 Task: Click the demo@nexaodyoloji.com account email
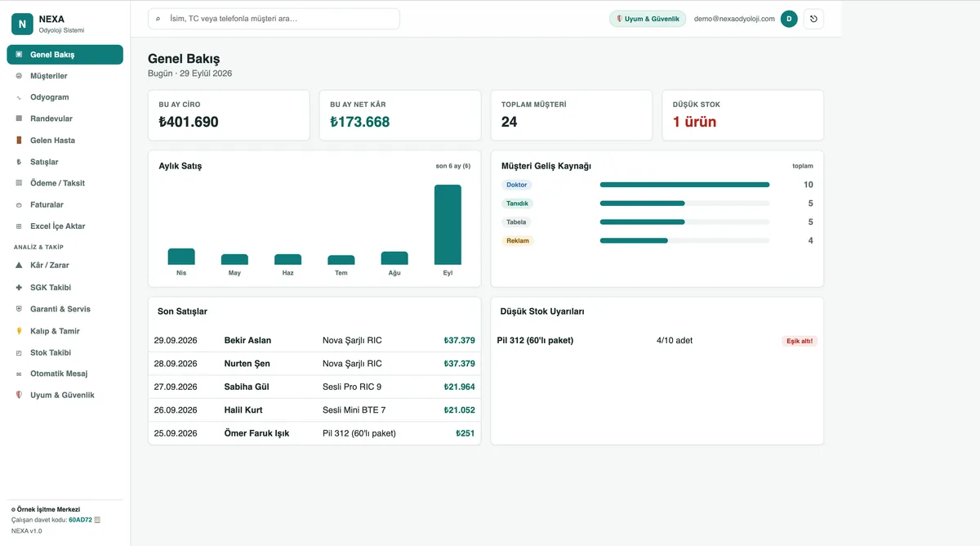pos(734,19)
